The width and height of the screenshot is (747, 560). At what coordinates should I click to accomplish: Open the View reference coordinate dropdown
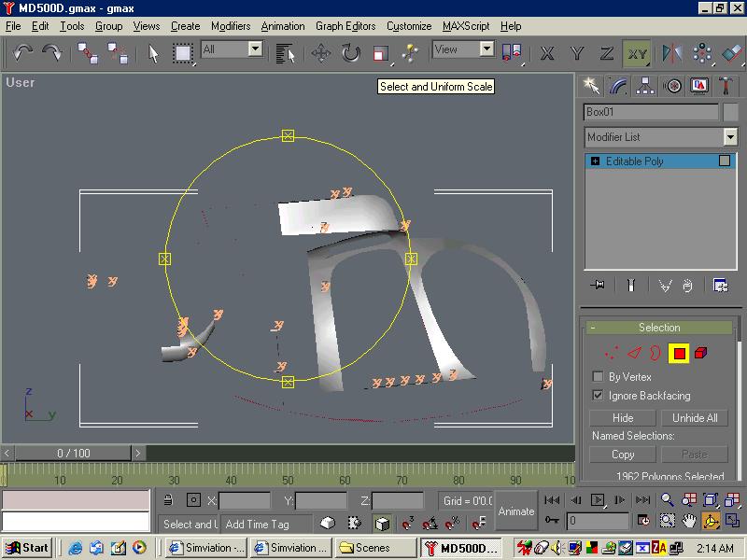coord(486,49)
